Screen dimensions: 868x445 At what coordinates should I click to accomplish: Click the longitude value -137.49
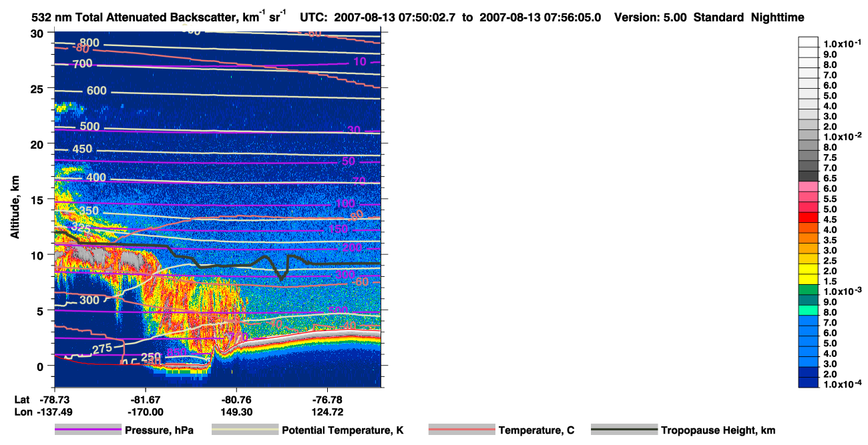[x=53, y=412]
